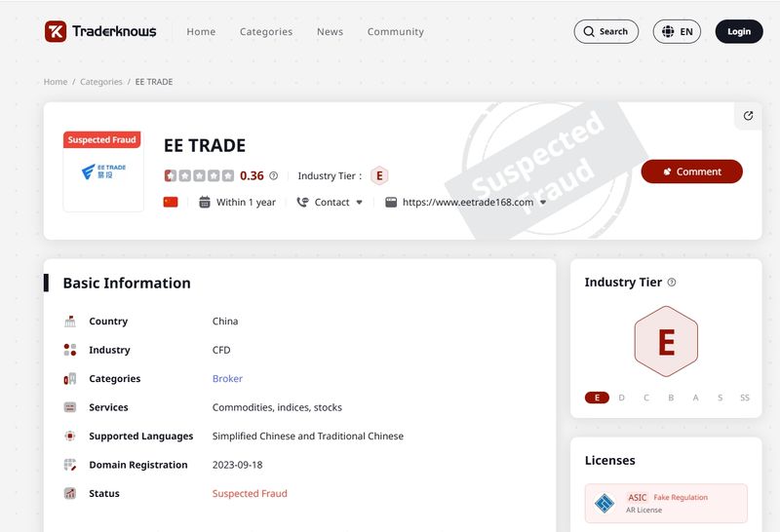Click the Domain Registration row icon

[70, 465]
